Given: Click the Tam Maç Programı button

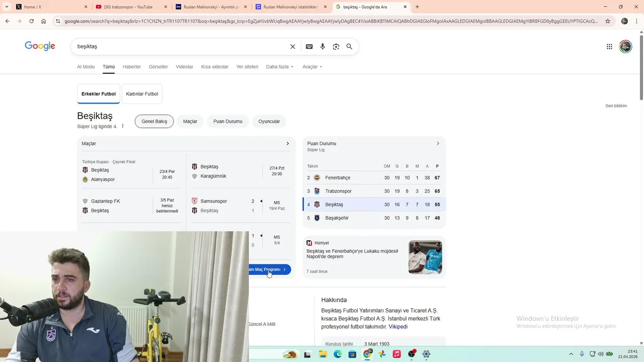Looking at the screenshot, I should pos(269,269).
